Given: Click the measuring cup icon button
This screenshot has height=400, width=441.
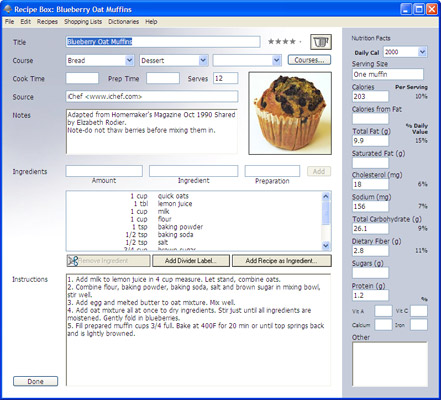Looking at the screenshot, I should click(321, 42).
